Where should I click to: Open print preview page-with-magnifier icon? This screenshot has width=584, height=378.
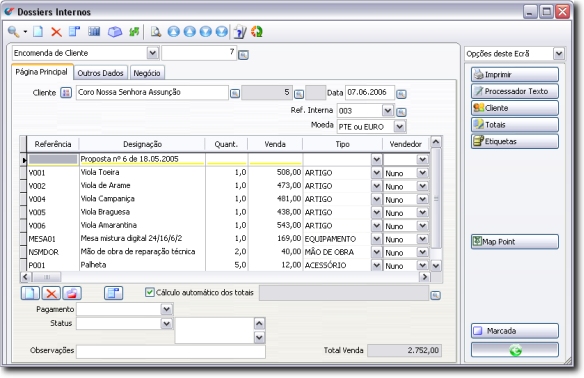pos(156,32)
